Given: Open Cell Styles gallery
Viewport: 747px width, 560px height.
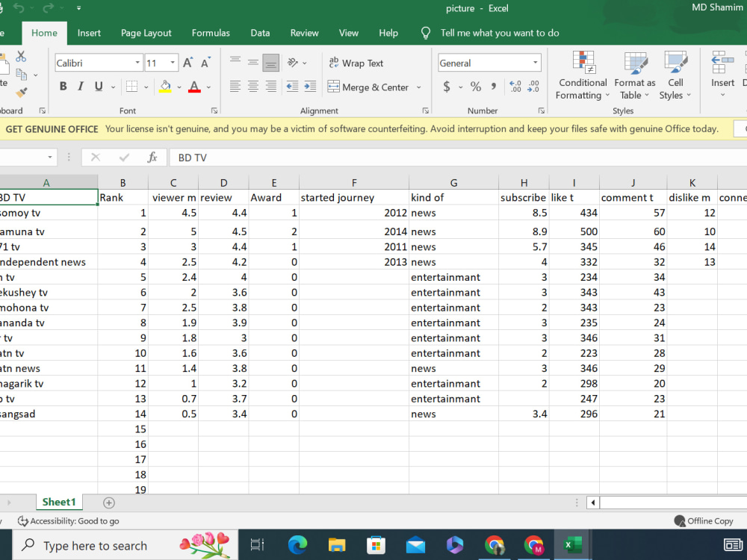Looking at the screenshot, I should pyautogui.click(x=675, y=75).
